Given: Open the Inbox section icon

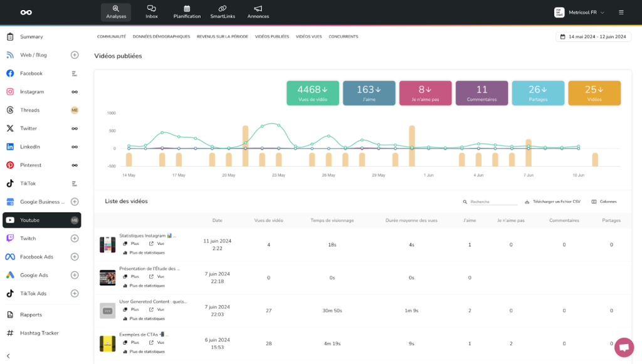Looking at the screenshot, I should (x=152, y=9).
